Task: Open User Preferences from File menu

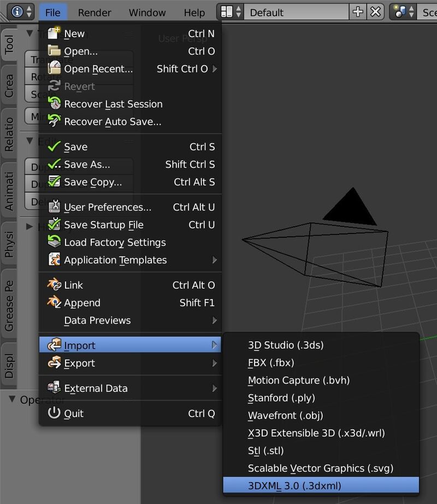Action: [x=108, y=207]
